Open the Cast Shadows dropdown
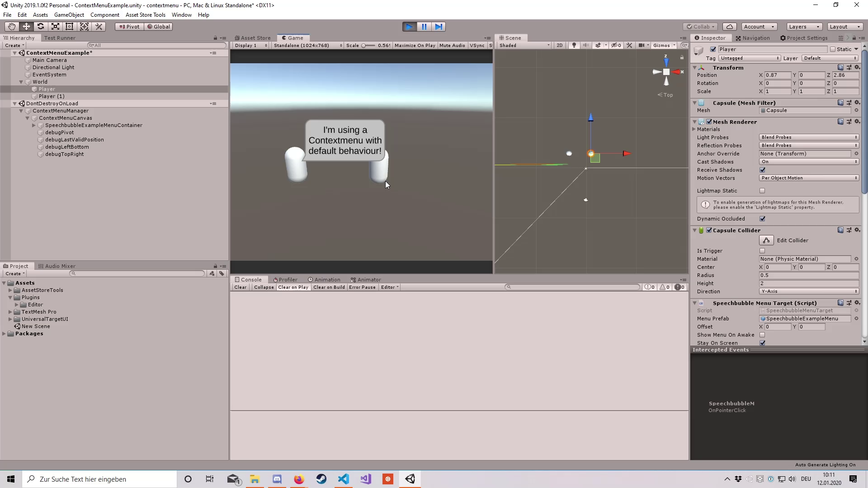The height and width of the screenshot is (488, 868). pos(809,162)
